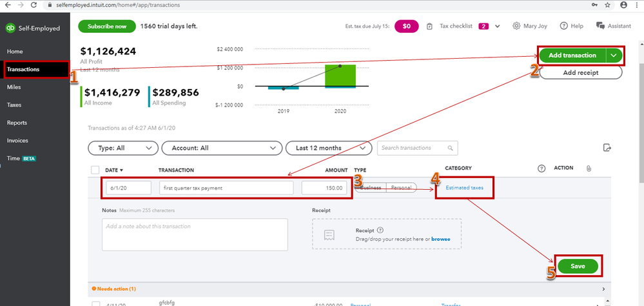Viewport: 644px width, 306px height.
Task: Click the search magnifier icon
Action: 450,148
